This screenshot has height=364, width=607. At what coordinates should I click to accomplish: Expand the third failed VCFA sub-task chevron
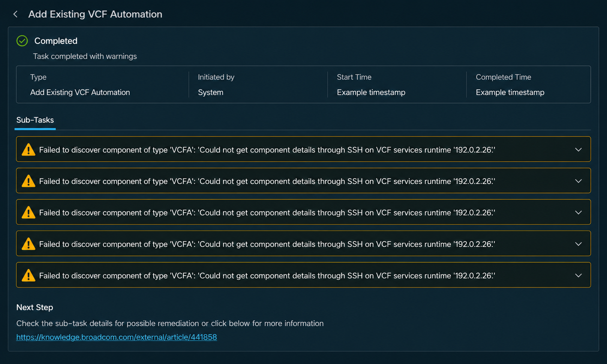(579, 213)
